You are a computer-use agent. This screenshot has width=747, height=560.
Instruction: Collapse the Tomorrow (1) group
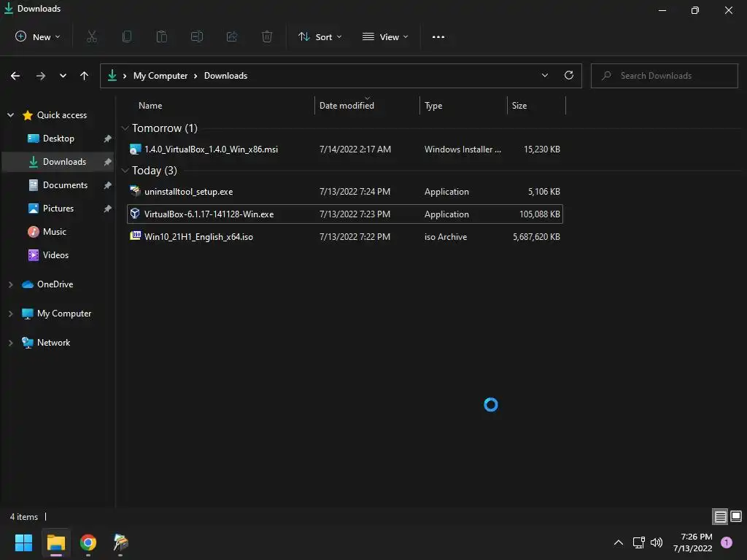125,128
